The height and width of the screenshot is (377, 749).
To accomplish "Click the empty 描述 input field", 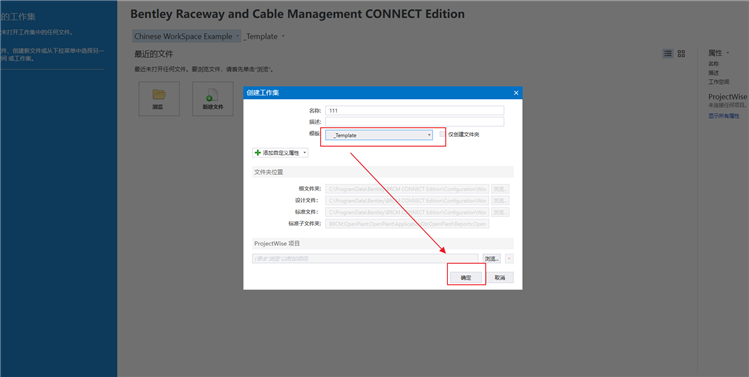I will pos(415,122).
